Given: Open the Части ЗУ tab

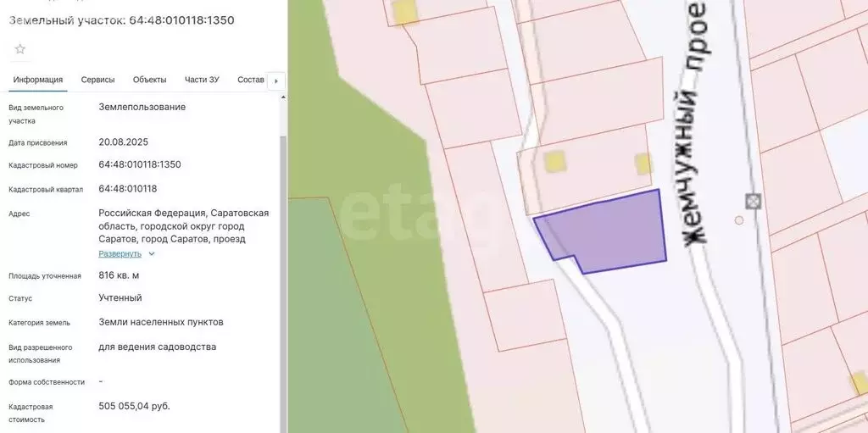Looking at the screenshot, I should pos(202,80).
